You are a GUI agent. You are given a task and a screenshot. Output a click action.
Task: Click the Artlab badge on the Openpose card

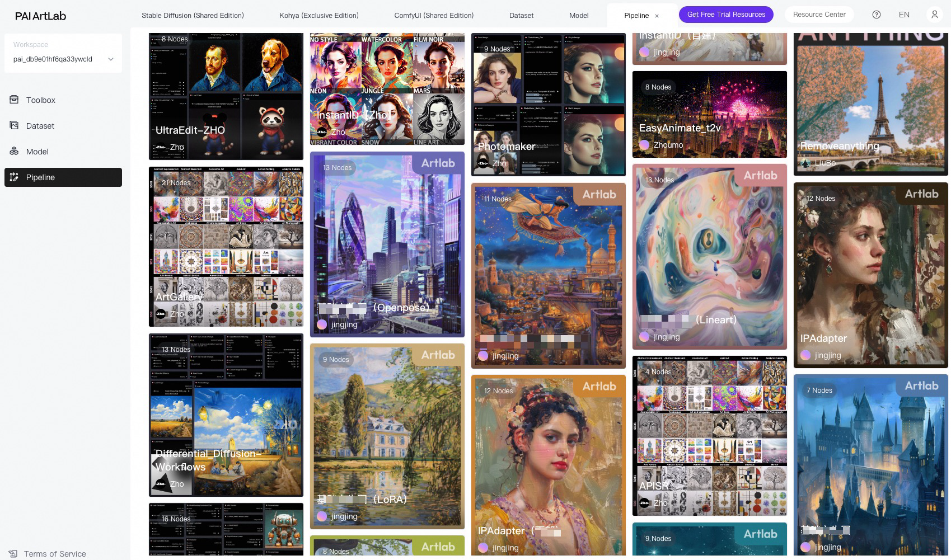point(438,163)
